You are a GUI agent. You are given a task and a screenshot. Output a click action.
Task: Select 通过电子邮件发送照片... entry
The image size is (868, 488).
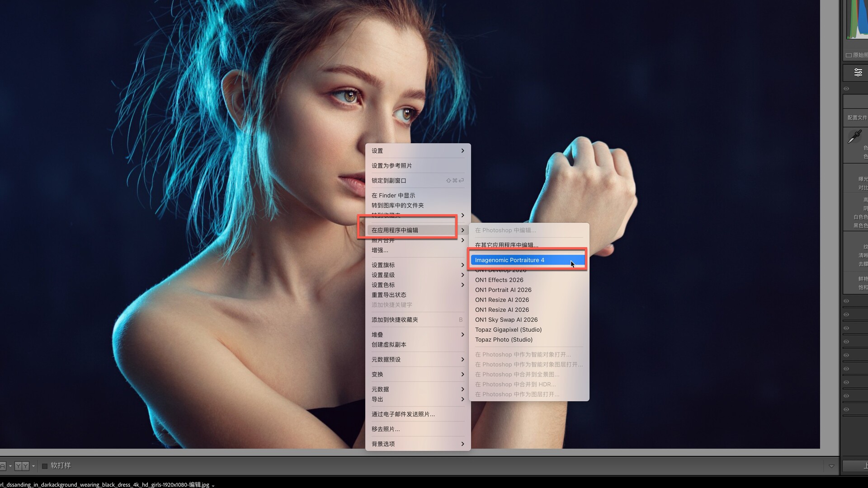coord(403,414)
